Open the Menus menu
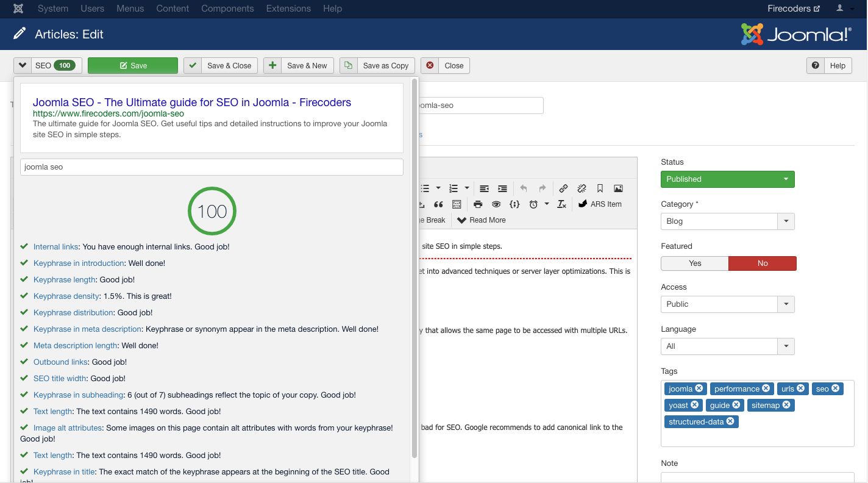The width and height of the screenshot is (868, 483). coord(130,9)
